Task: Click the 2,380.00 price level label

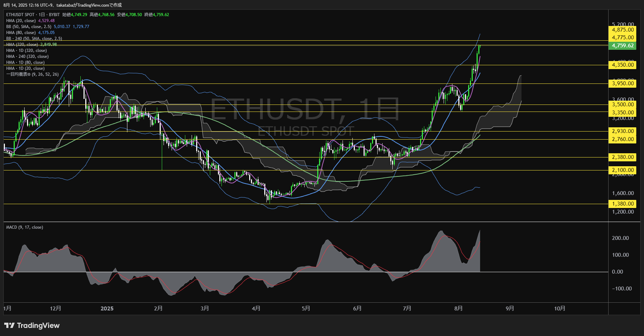Action: 623,157
